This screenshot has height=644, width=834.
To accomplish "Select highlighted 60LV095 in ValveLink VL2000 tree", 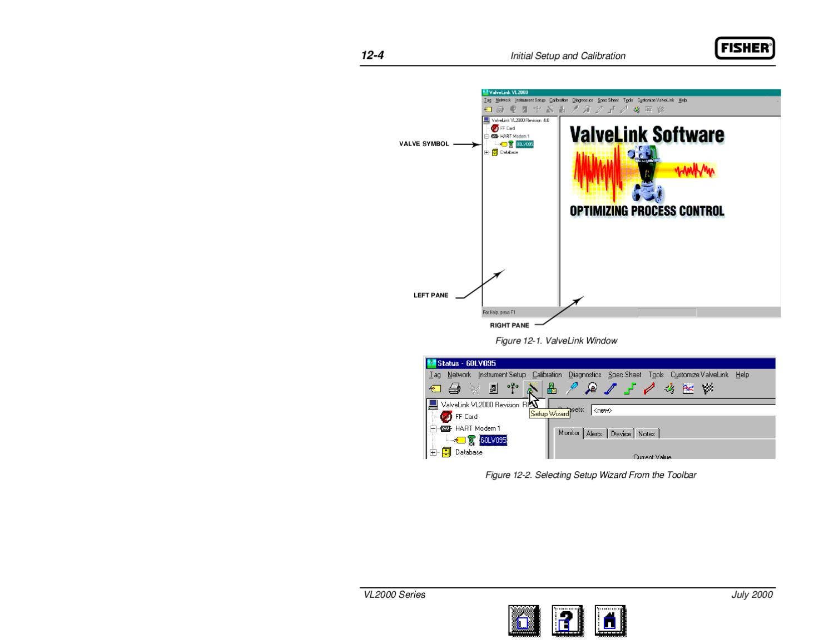I will 524,144.
